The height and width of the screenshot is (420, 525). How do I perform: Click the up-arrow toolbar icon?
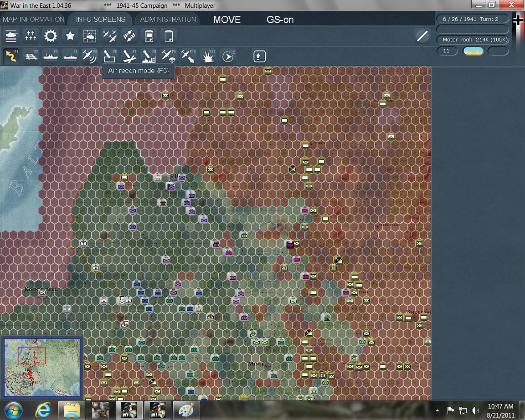pyautogui.click(x=259, y=56)
